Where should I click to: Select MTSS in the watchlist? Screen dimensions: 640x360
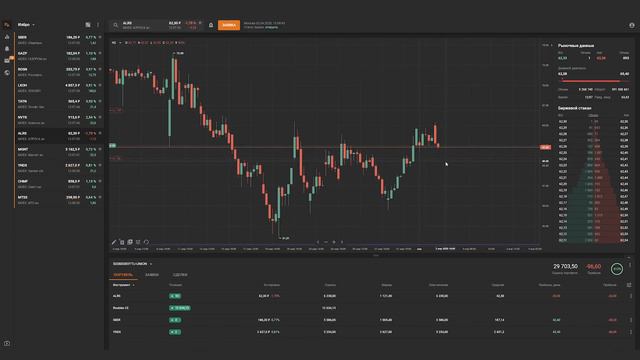click(59, 200)
